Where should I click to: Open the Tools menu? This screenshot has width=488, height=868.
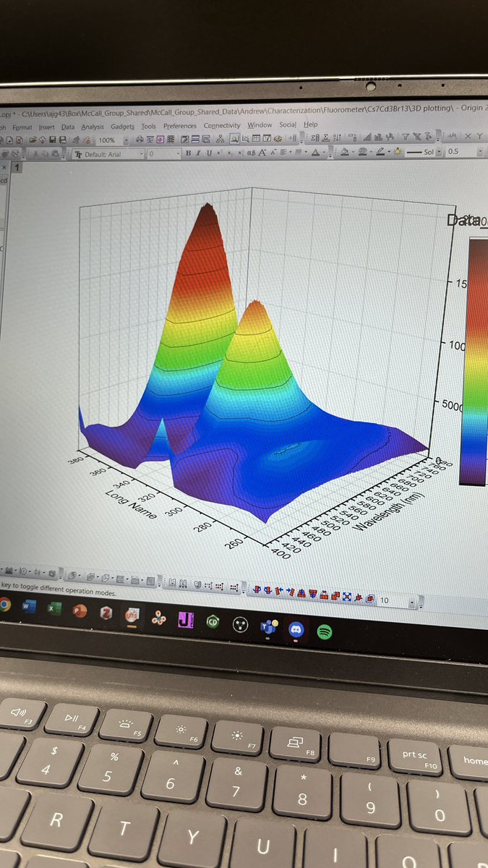(149, 127)
